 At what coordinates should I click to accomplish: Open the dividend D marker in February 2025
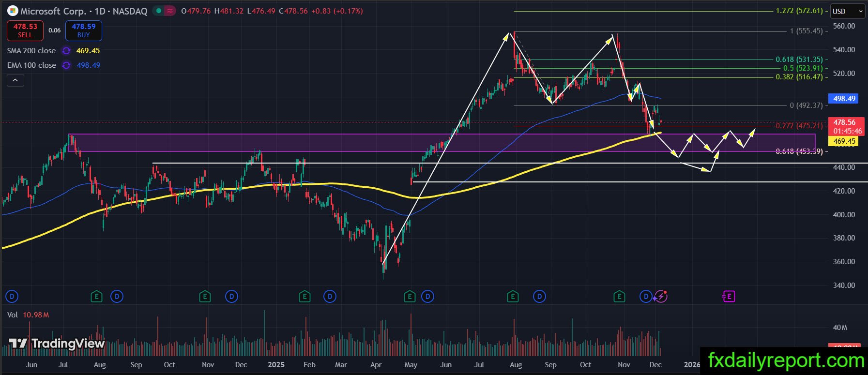(x=330, y=296)
